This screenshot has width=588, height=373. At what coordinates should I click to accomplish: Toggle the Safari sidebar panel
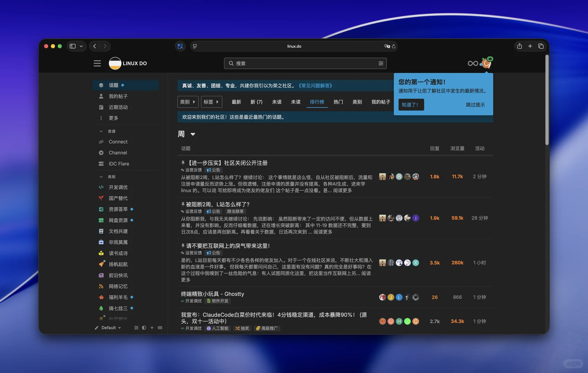click(x=73, y=46)
